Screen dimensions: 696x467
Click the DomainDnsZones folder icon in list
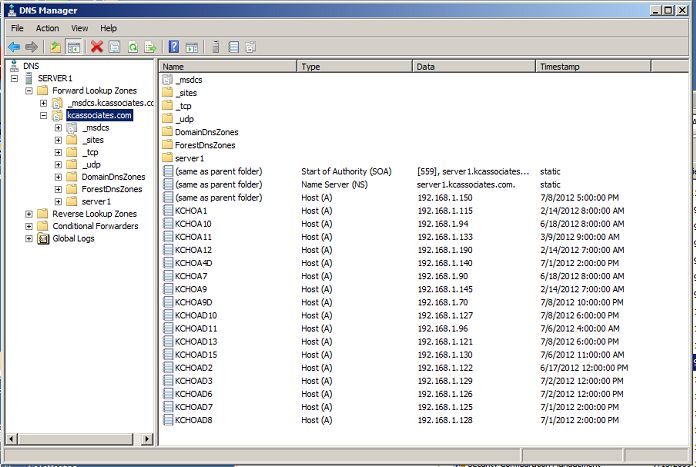(x=167, y=132)
